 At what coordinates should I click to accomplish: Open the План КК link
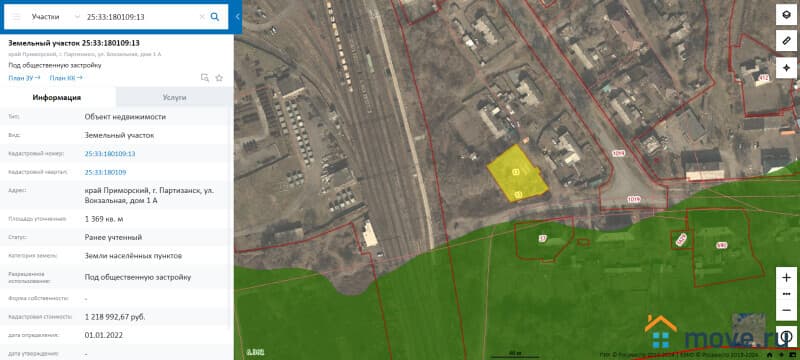[x=66, y=78]
